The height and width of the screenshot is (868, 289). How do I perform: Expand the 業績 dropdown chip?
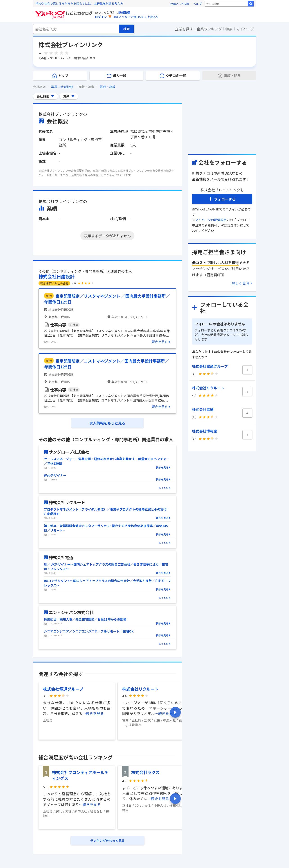coord(69,96)
